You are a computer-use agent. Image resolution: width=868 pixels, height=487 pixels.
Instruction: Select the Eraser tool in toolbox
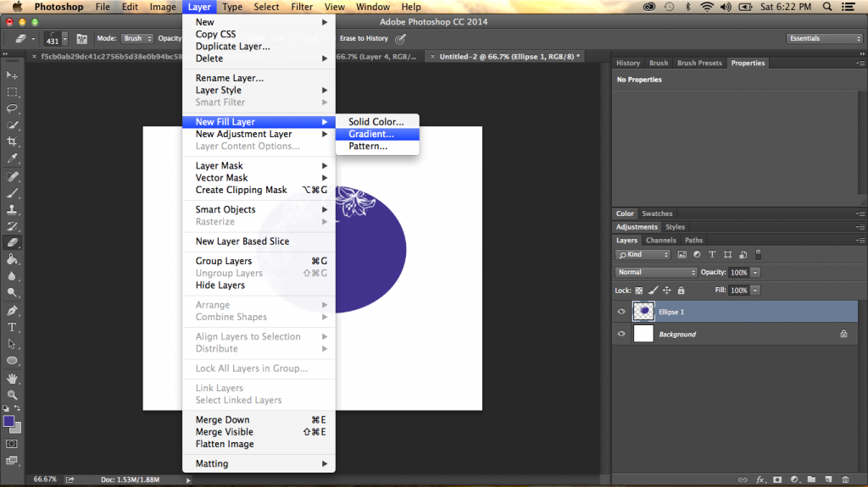12,242
